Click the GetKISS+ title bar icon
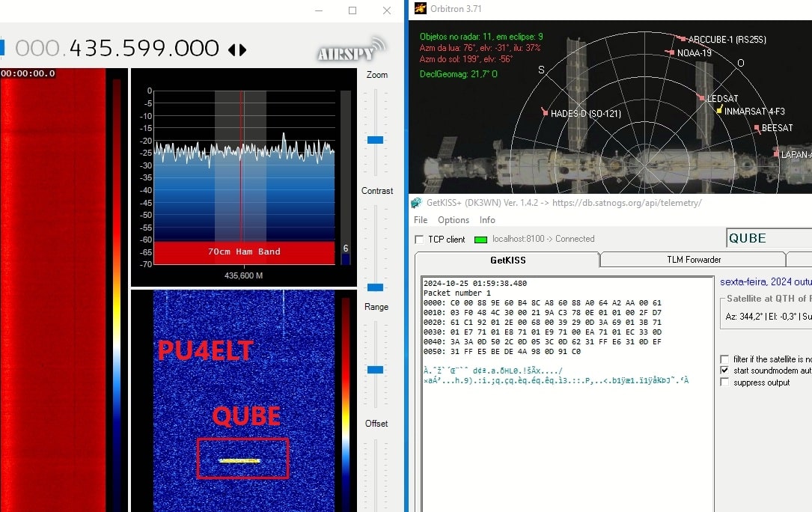The image size is (812, 512). (417, 203)
